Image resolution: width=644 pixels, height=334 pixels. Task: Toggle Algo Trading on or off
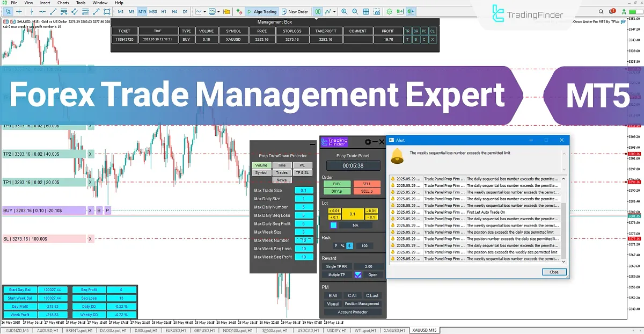click(262, 11)
